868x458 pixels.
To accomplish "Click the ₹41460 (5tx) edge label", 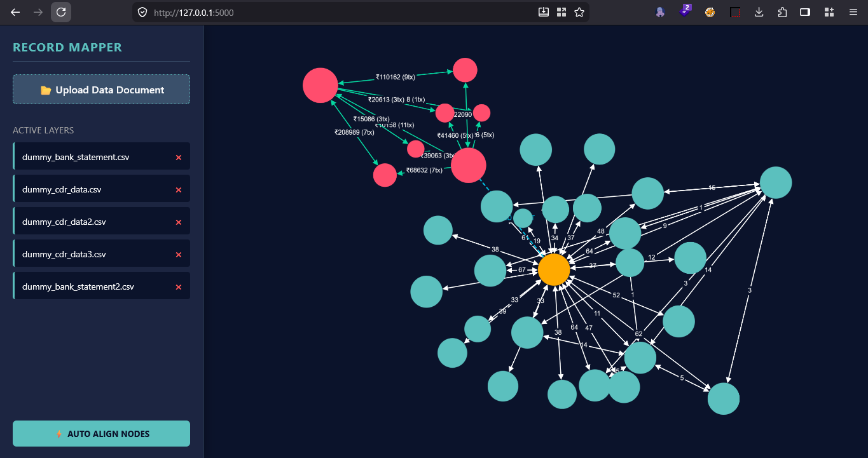I will tap(455, 135).
